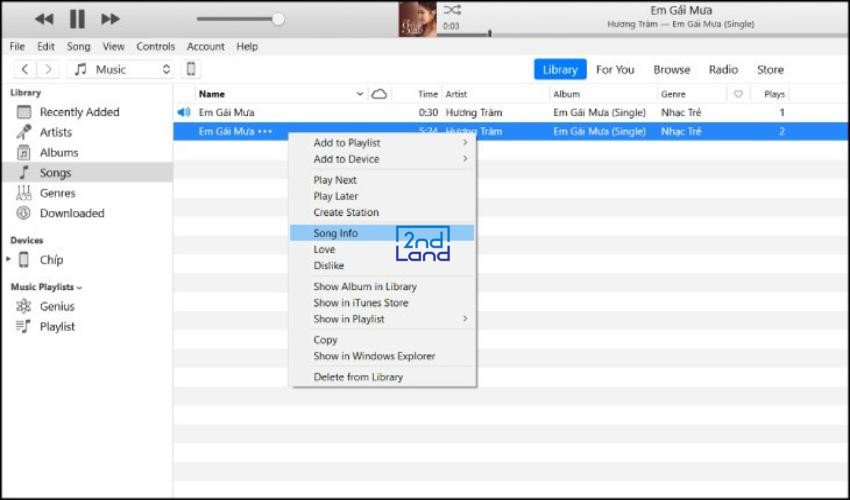Click the heart Love column header

tap(738, 94)
